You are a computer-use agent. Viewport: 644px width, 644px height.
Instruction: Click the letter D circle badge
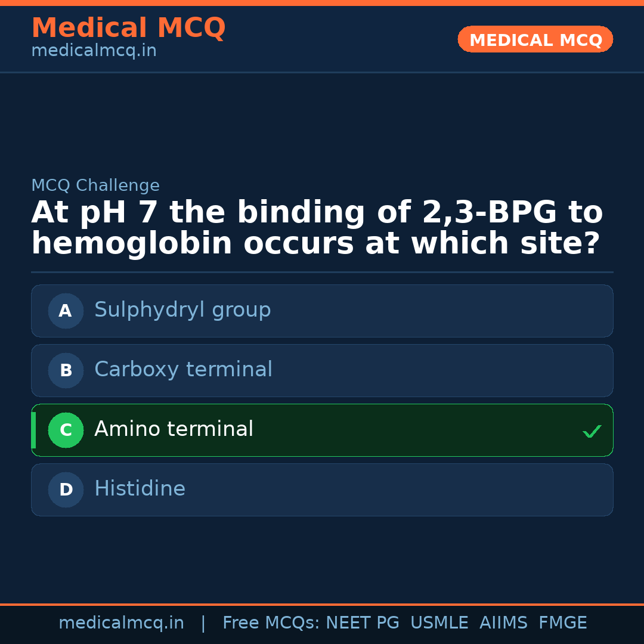click(x=66, y=490)
